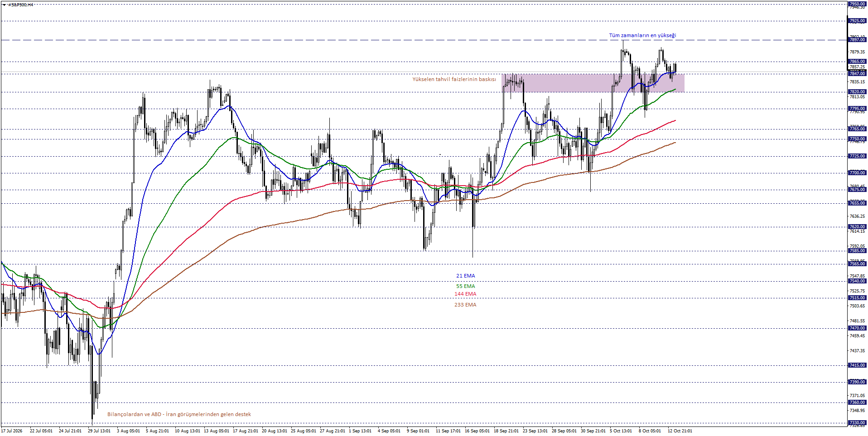868x436 pixels.
Task: Click the '12 Oct 21:01' time axis label
Action: click(680, 431)
